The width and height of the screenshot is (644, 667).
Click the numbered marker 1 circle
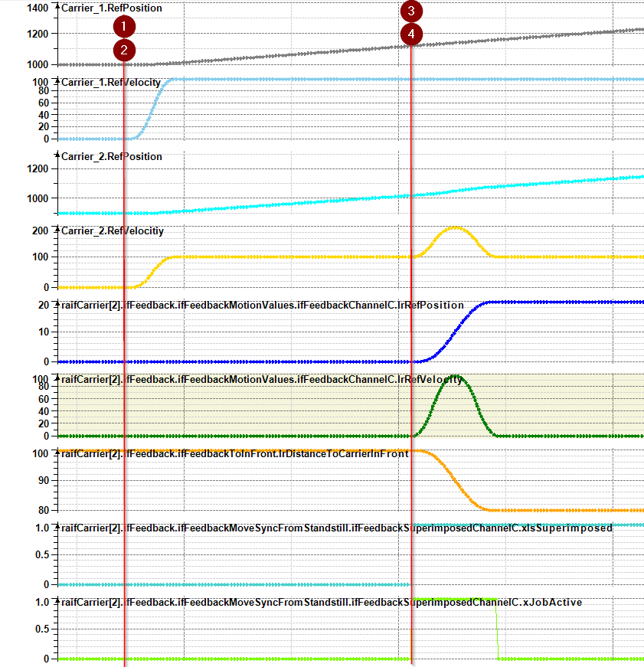click(124, 27)
